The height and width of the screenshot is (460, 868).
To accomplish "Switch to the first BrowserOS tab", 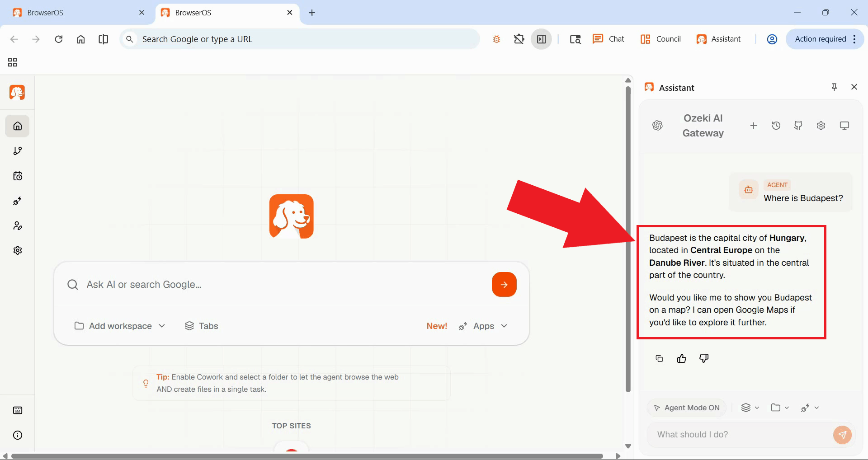I will tap(77, 13).
